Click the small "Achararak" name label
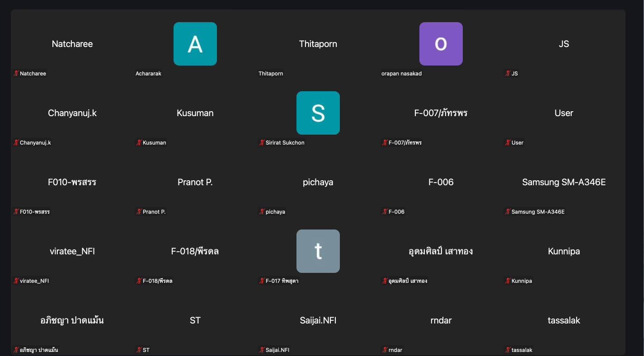Screen dimensions: 644x356 coord(148,74)
